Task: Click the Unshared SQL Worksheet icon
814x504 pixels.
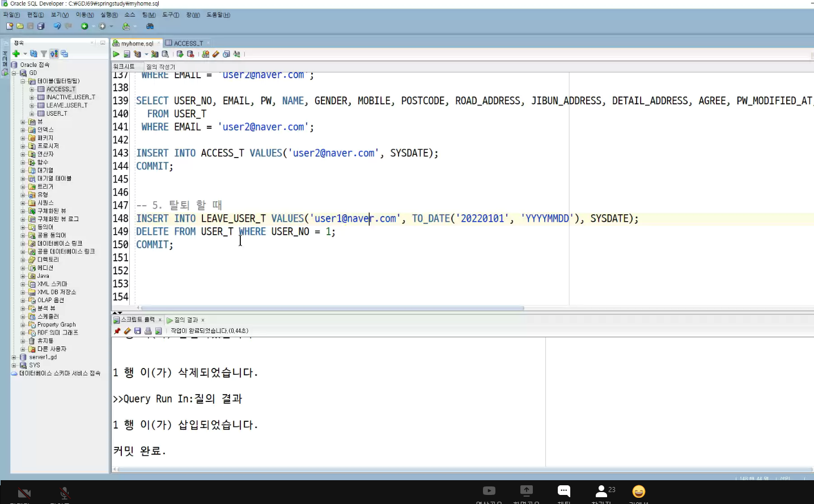Action: (x=205, y=54)
